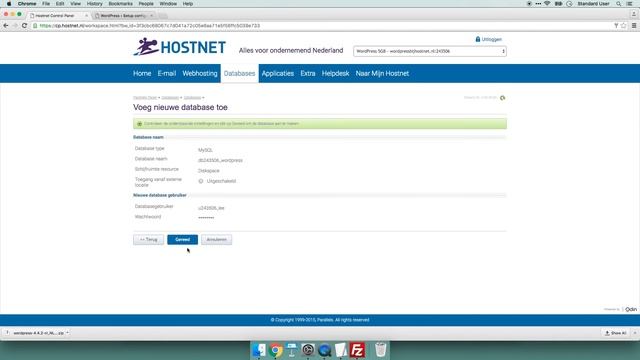640x360 pixels.
Task: Open the Chrome hamburger menu
Action: [x=634, y=26]
